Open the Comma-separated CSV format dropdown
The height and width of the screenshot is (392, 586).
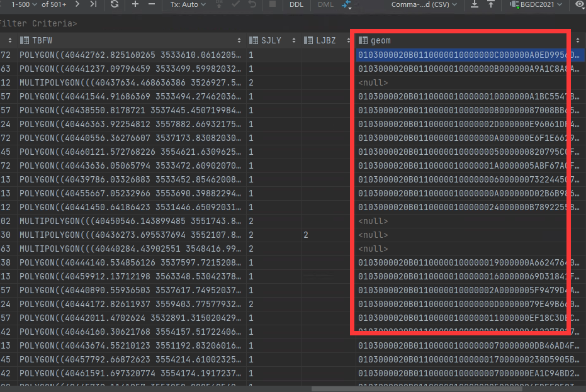[426, 4]
